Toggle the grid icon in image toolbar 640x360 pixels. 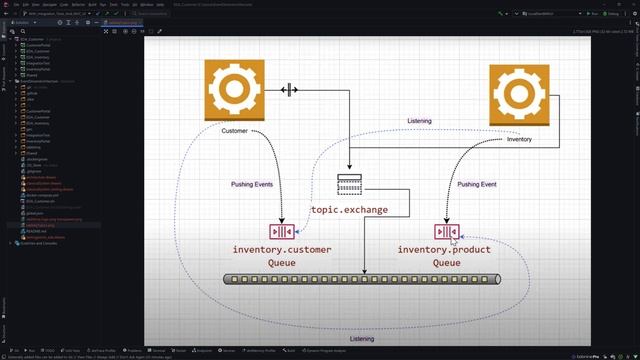point(114,31)
